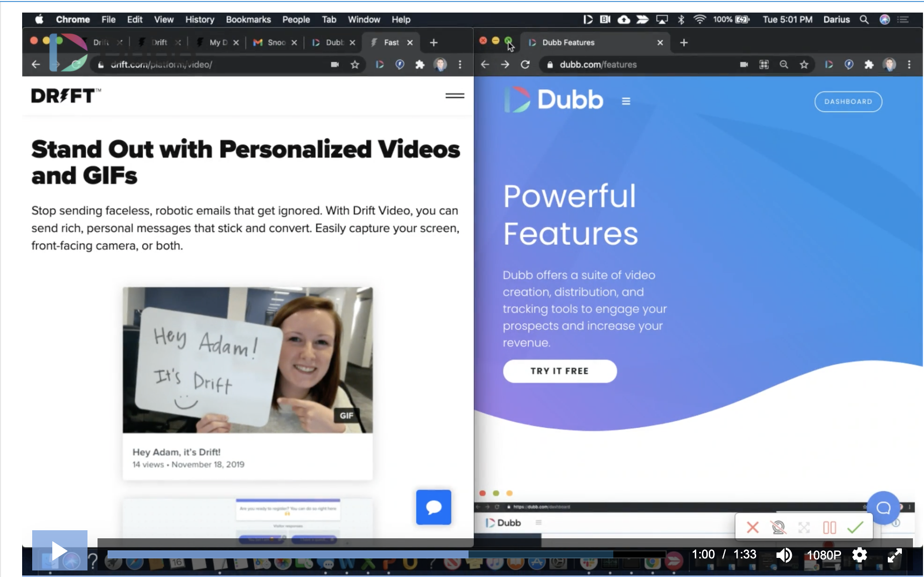The image size is (924, 577).
Task: Open Spotlight search in the menu bar
Action: point(864,20)
